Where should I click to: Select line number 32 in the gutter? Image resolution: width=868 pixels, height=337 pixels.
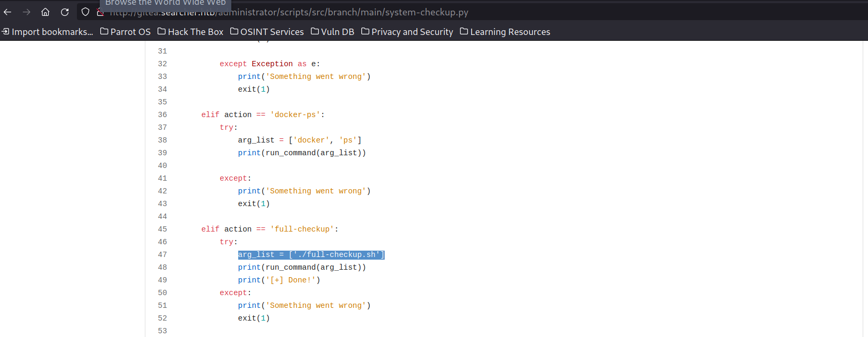[162, 64]
